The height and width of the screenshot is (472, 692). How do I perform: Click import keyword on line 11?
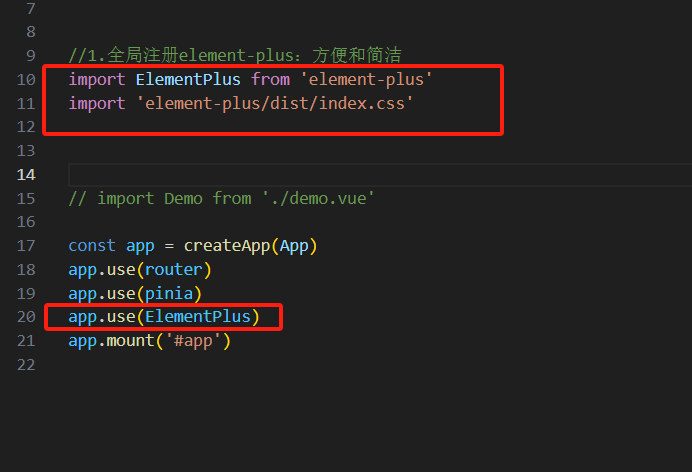tap(97, 104)
